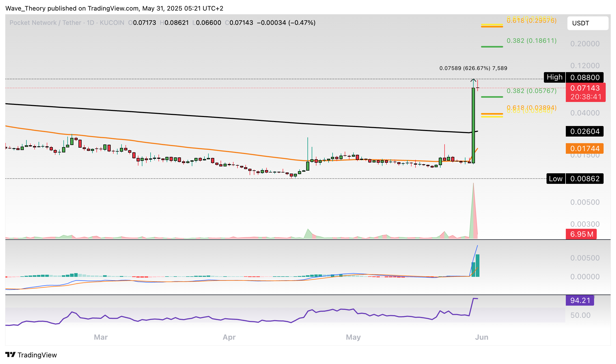Click the green 0.382 Fib line at 0.18611

coord(492,47)
